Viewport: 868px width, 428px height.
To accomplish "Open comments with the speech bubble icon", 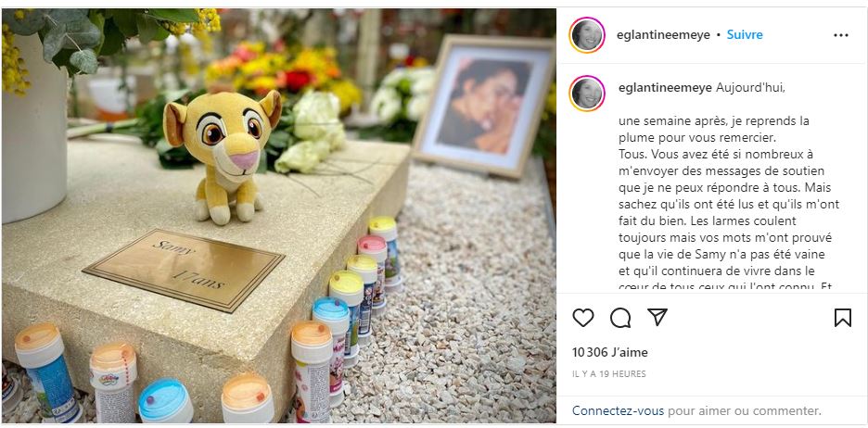I will [x=620, y=318].
